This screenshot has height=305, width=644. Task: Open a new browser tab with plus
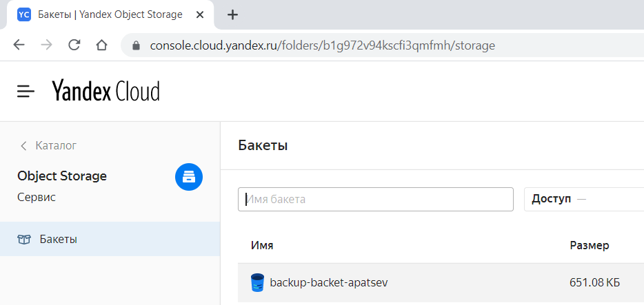232,15
